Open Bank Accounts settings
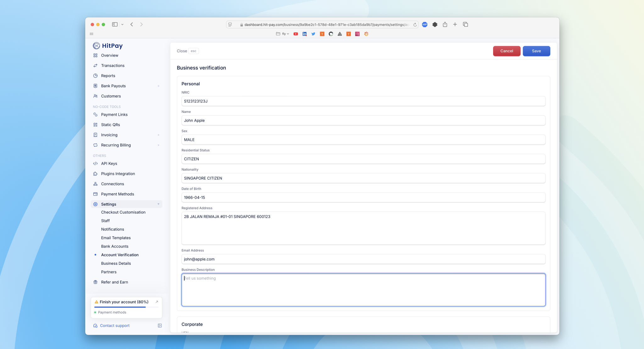Viewport: 644px width, 349px height. (115, 246)
